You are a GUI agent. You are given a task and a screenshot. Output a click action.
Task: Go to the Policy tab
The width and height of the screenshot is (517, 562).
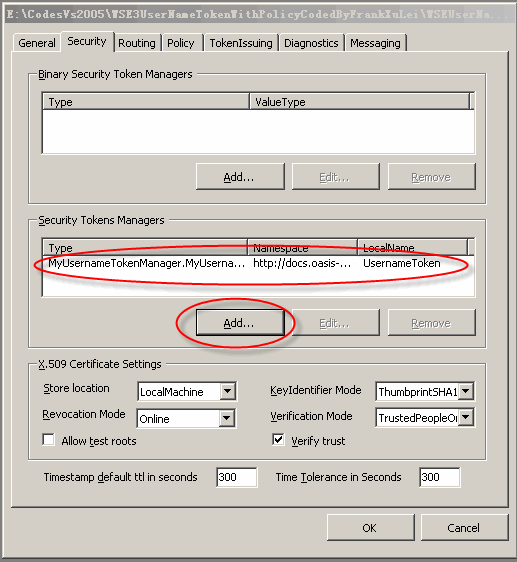(x=181, y=43)
